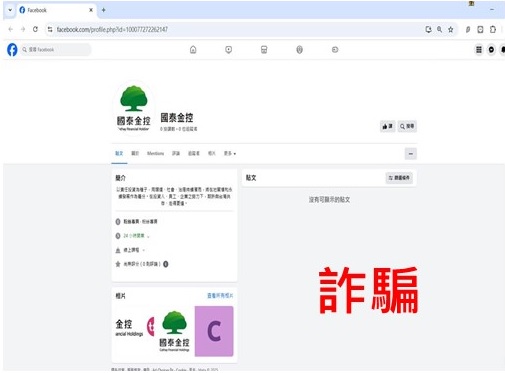Select the 貼文 (Posts) tab

[119, 153]
